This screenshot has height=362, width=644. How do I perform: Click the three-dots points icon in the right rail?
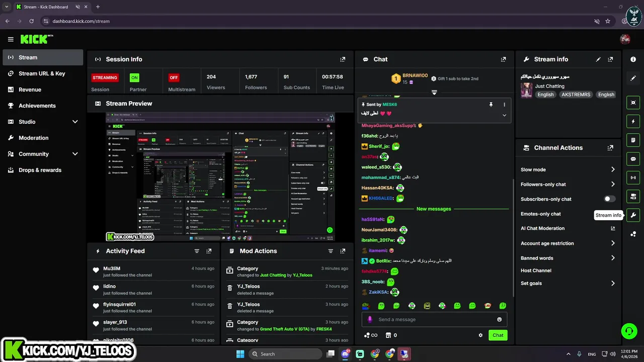click(633, 234)
